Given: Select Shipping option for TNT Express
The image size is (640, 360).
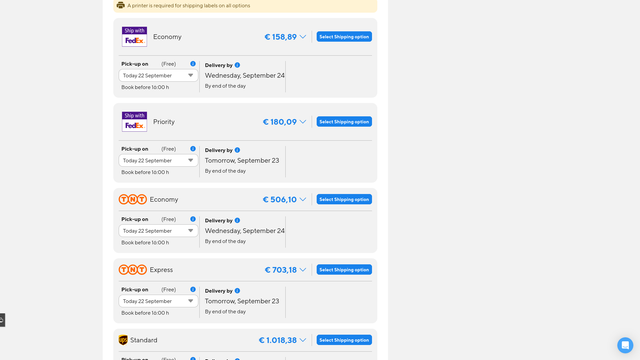Looking at the screenshot, I should [x=344, y=269].
